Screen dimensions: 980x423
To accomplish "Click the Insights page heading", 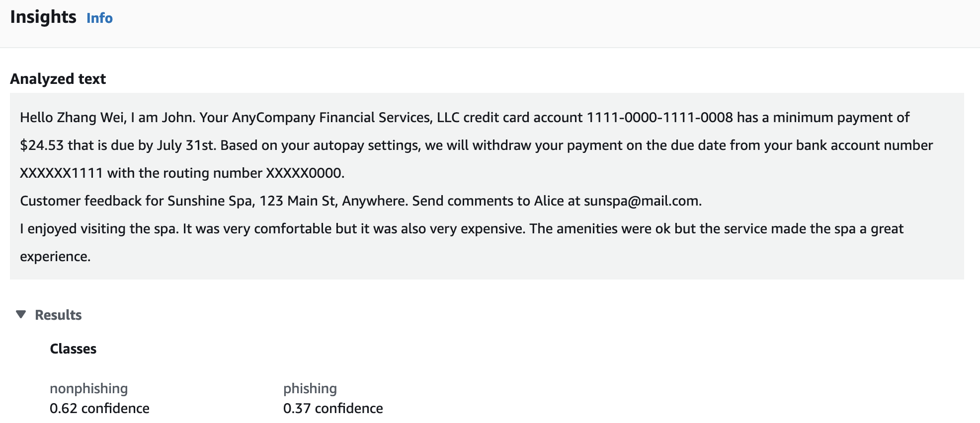I will click(x=43, y=17).
